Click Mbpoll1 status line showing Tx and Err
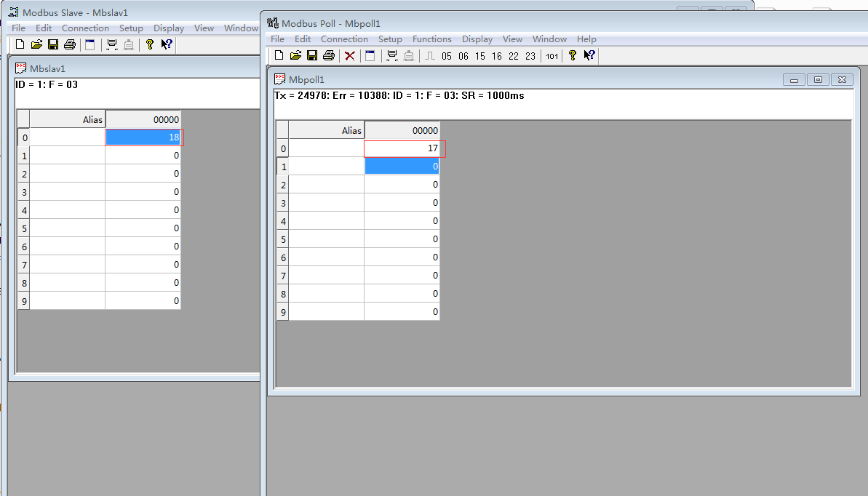868x496 pixels. 399,95
